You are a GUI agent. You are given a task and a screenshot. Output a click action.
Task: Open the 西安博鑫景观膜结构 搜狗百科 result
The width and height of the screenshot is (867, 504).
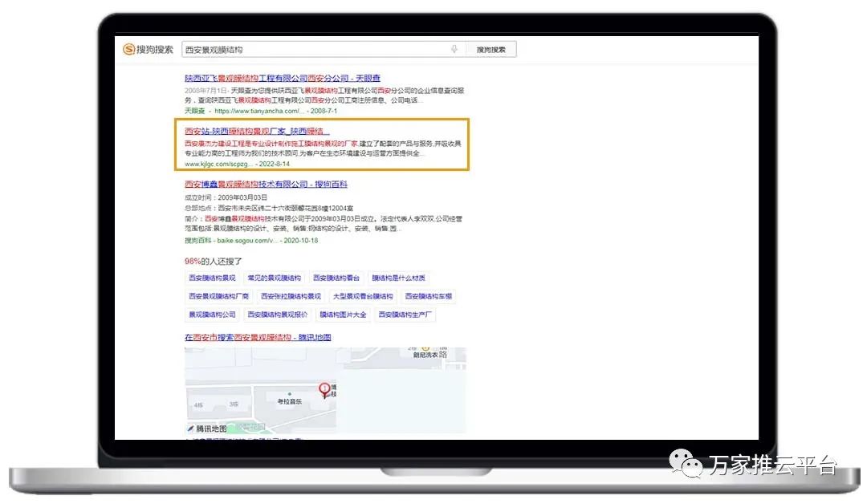266,185
